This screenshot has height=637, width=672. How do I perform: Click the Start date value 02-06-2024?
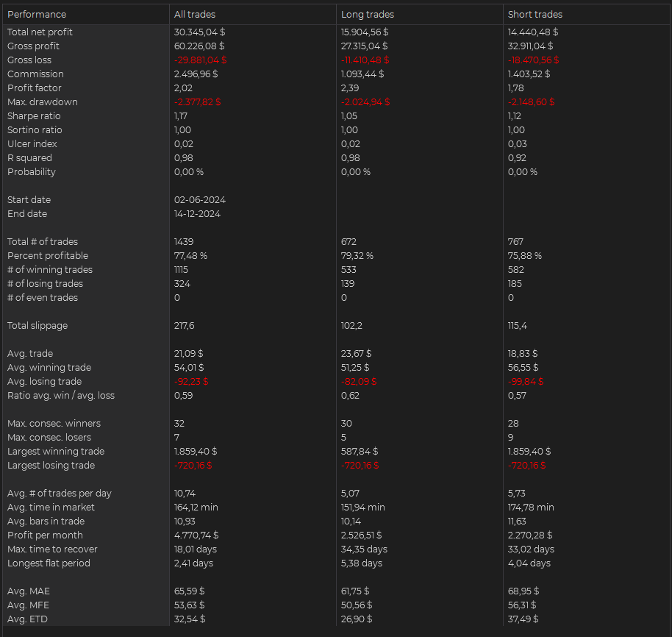point(200,199)
